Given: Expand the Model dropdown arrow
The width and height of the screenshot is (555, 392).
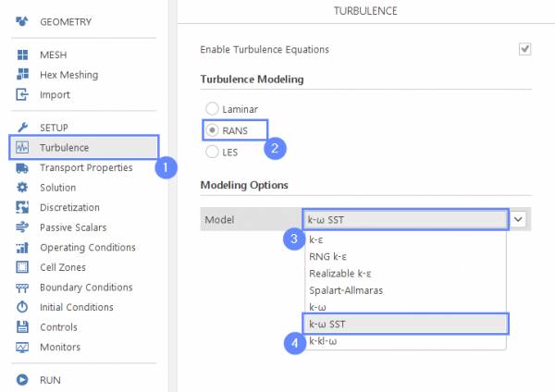Looking at the screenshot, I should pyautogui.click(x=519, y=219).
